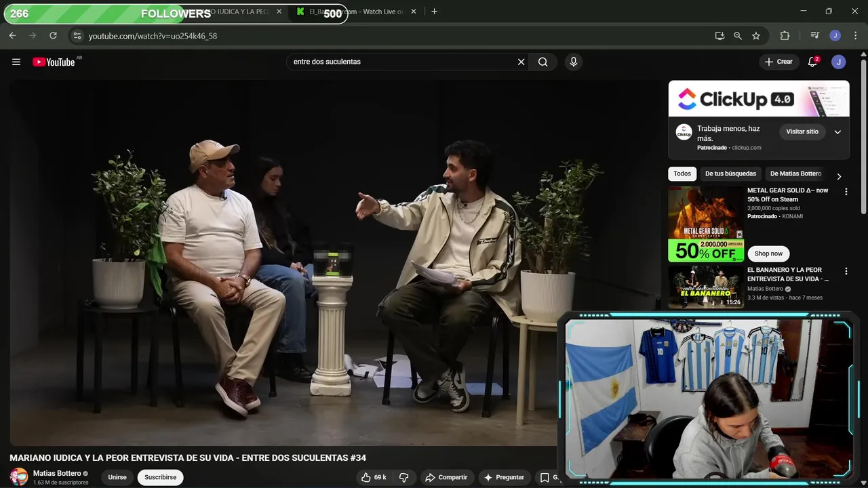The width and height of the screenshot is (868, 488).
Task: Switch to the Kick Watch Live tab
Action: tap(356, 12)
